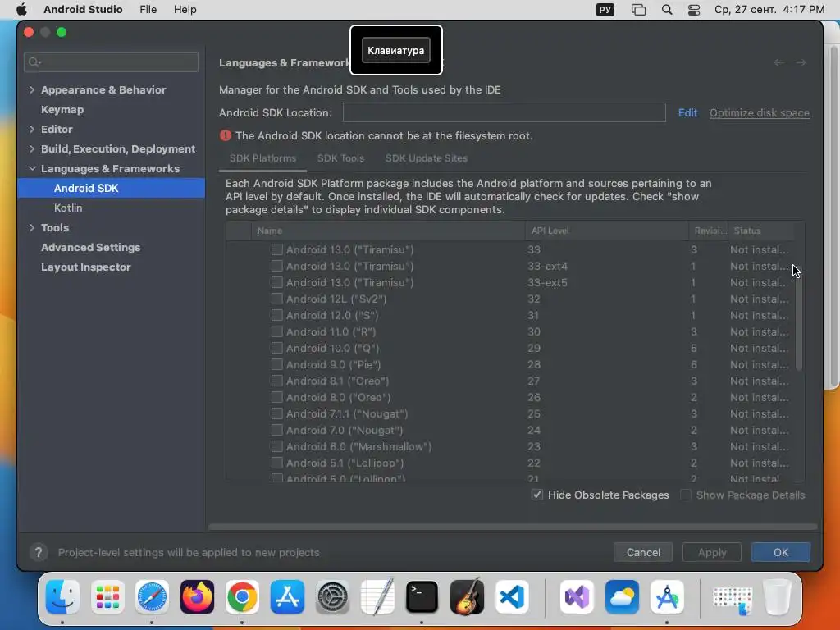Confirm with the OK button
Screen dimensions: 840x630
click(x=781, y=552)
